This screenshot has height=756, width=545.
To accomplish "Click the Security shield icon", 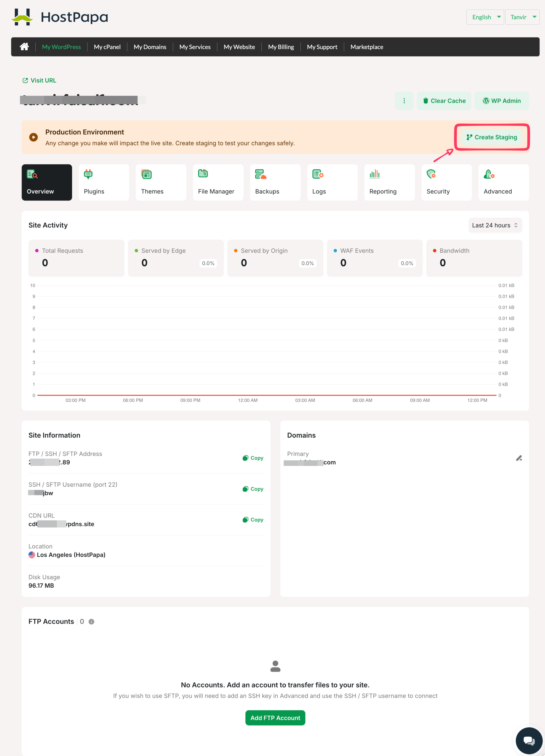I will [431, 174].
